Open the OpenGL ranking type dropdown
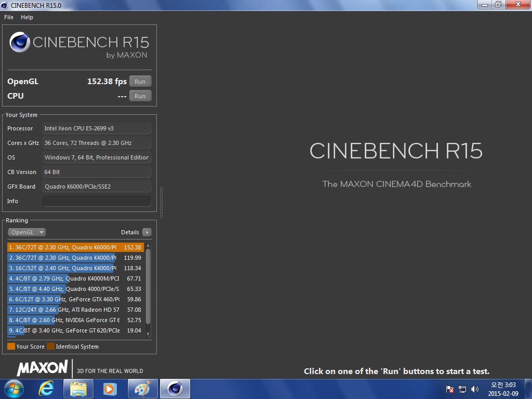The height and width of the screenshot is (399, 532). pos(27,232)
